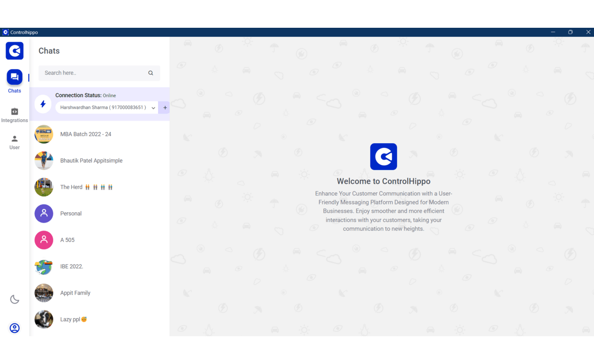Close the Controlhippo window
Image resolution: width=594 pixels, height=364 pixels.
coord(588,32)
